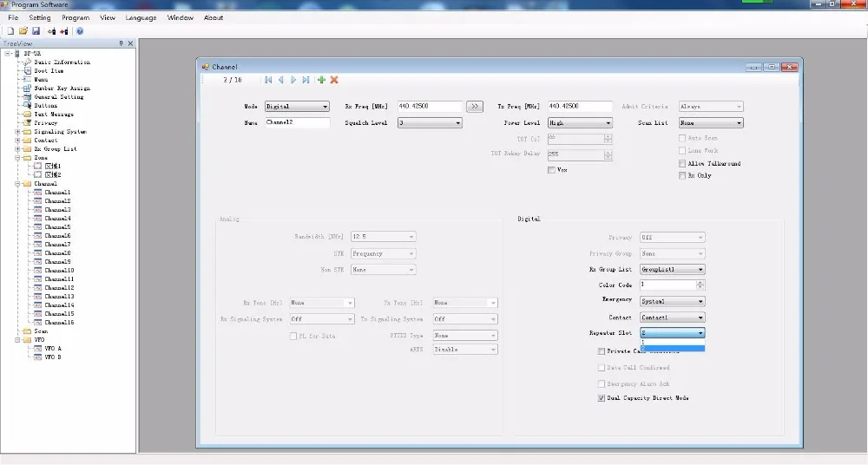The height and width of the screenshot is (465, 868).
Task: Go to previous channel record
Action: pos(280,81)
